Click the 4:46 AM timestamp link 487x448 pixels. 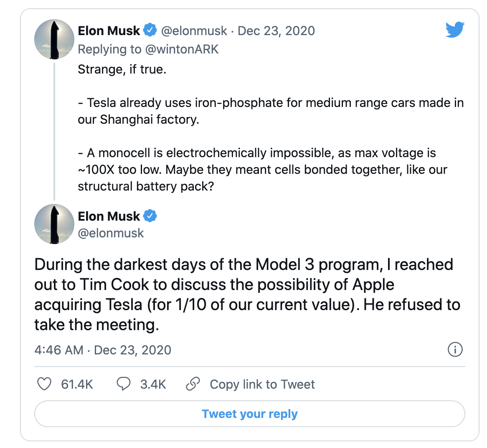(x=59, y=350)
